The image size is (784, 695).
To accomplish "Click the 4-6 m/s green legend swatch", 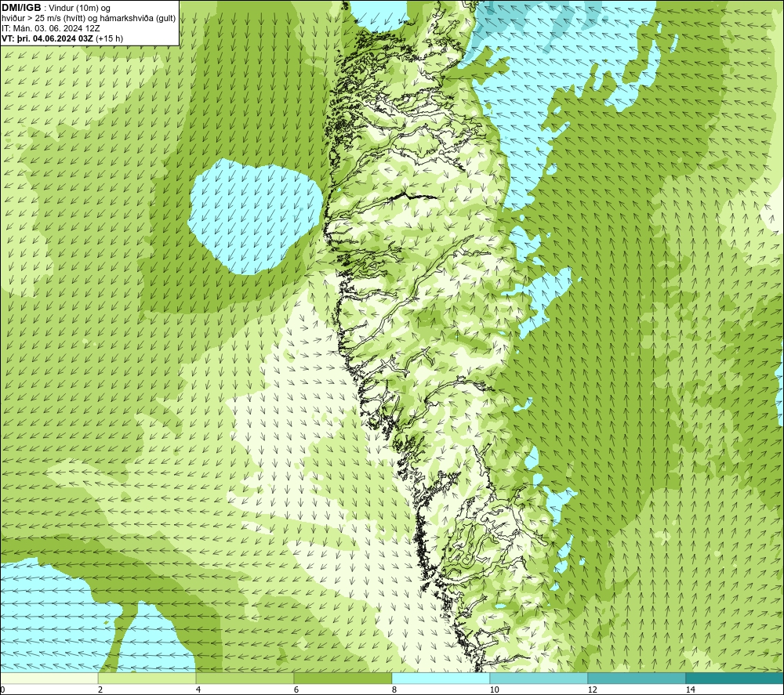I will [245, 678].
